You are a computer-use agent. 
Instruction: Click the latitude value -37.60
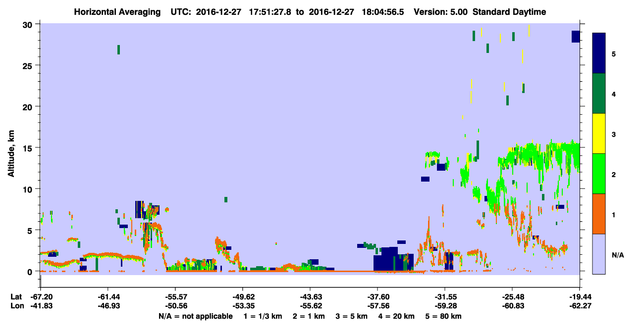(x=377, y=297)
